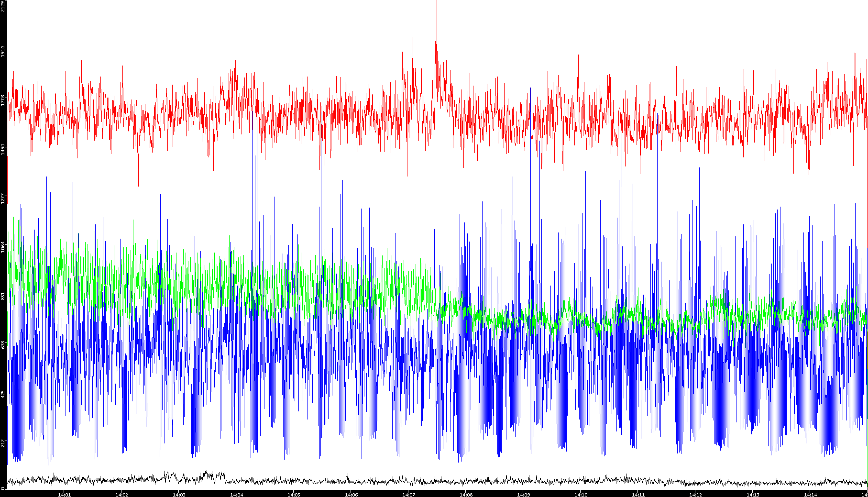Click the 14:01 time axis label
This screenshot has height=497, width=868.
(64, 495)
